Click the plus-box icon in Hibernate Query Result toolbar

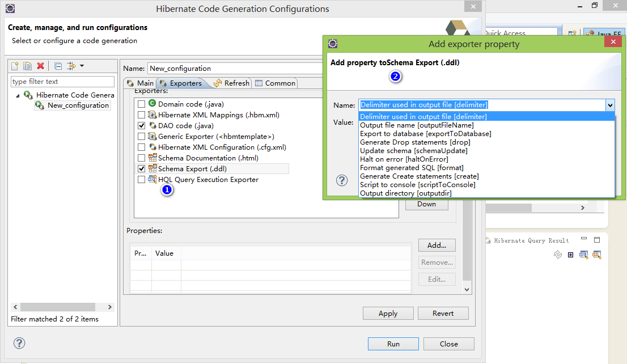coord(571,255)
